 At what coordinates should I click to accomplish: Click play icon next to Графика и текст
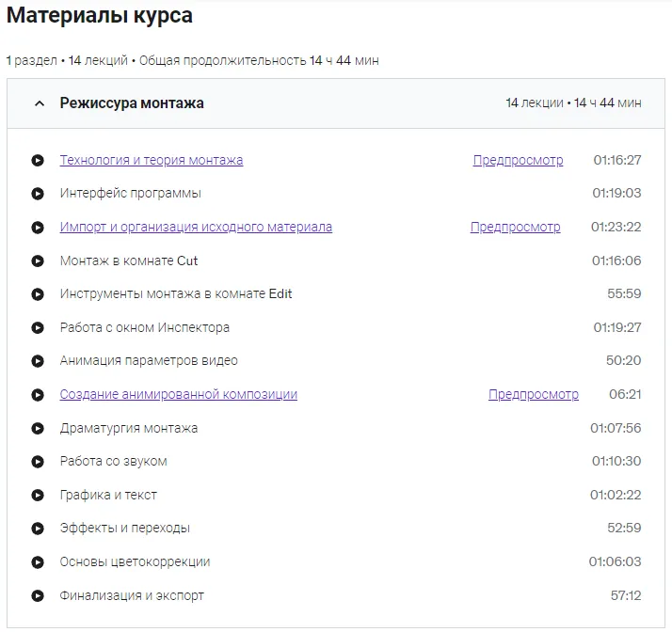(38, 496)
